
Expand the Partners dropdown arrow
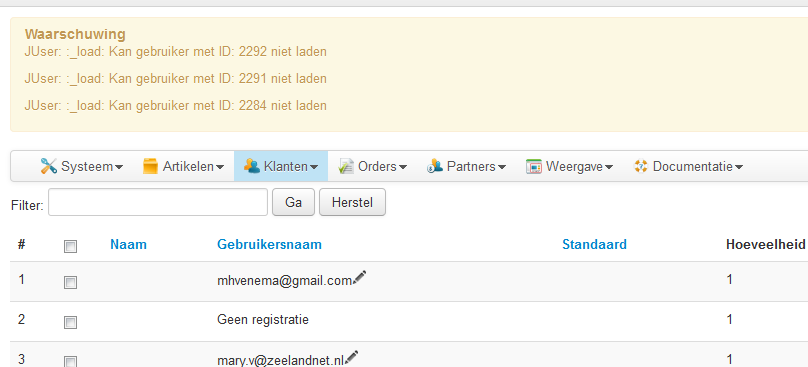pyautogui.click(x=502, y=167)
